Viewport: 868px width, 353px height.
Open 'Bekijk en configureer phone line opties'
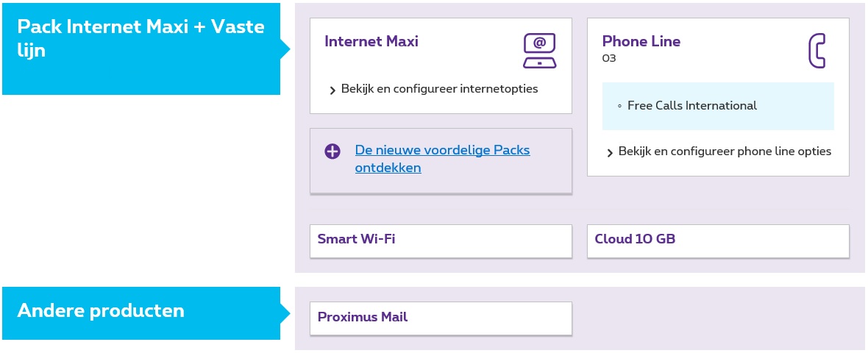click(725, 151)
